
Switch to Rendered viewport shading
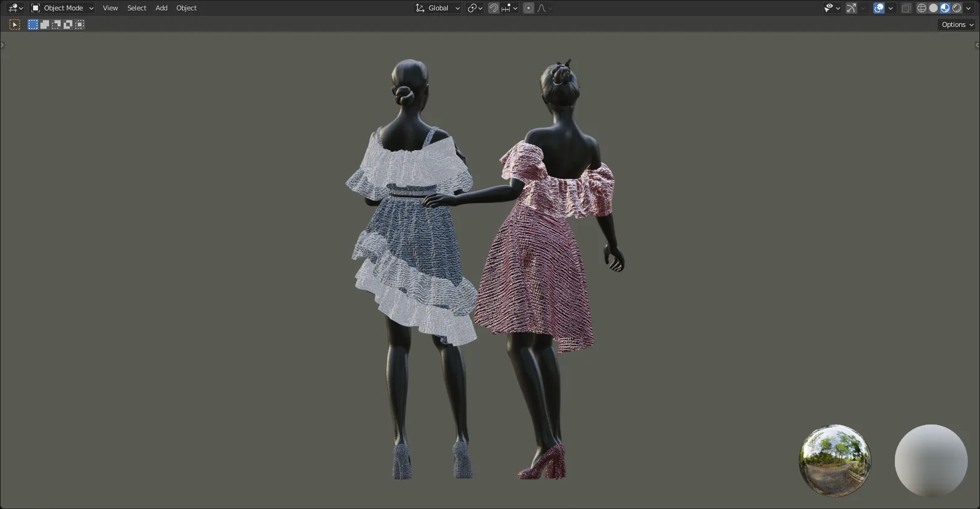957,8
